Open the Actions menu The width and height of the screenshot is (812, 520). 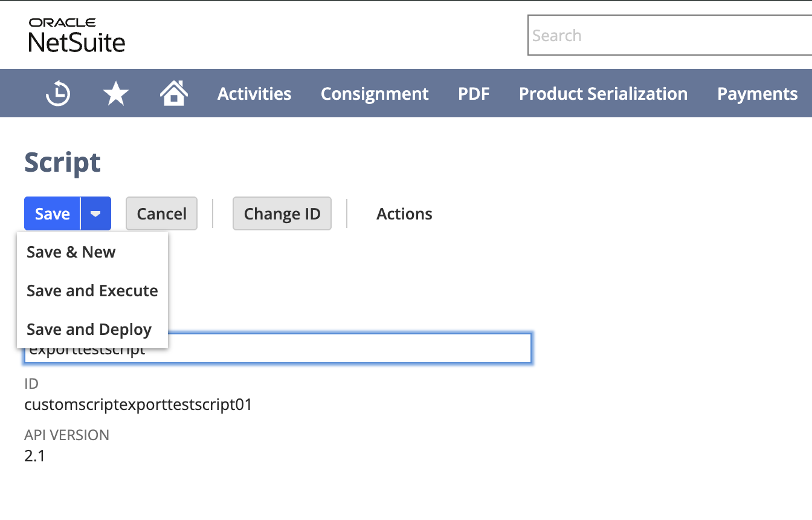point(404,214)
